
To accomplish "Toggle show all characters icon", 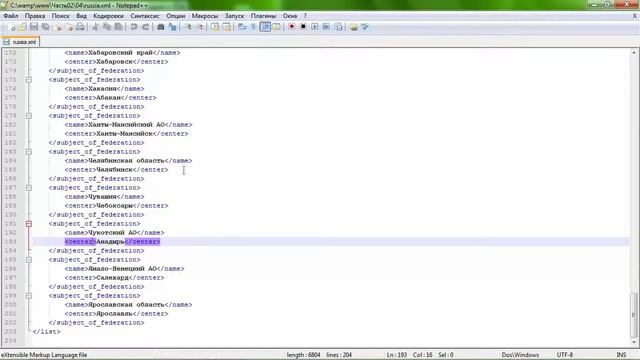I will [253, 27].
